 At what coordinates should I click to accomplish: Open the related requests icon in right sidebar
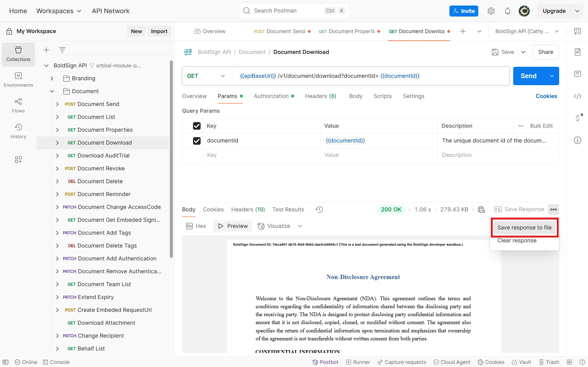(578, 118)
